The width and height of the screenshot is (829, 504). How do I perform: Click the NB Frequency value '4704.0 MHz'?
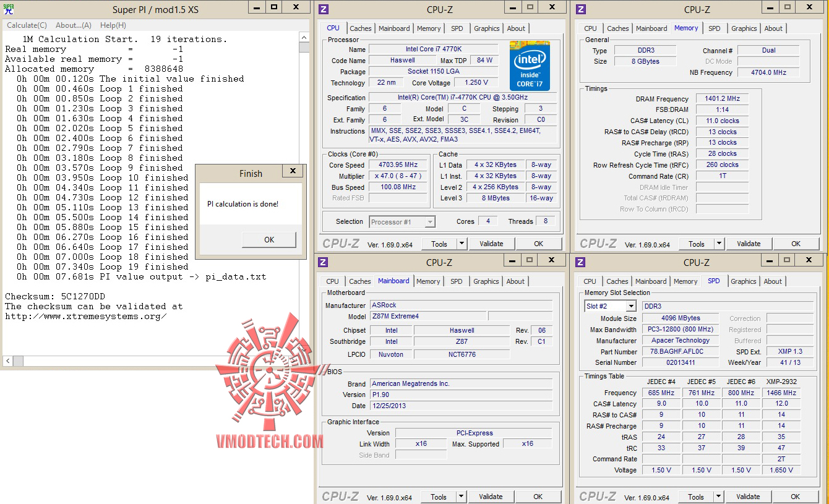pyautogui.click(x=769, y=72)
